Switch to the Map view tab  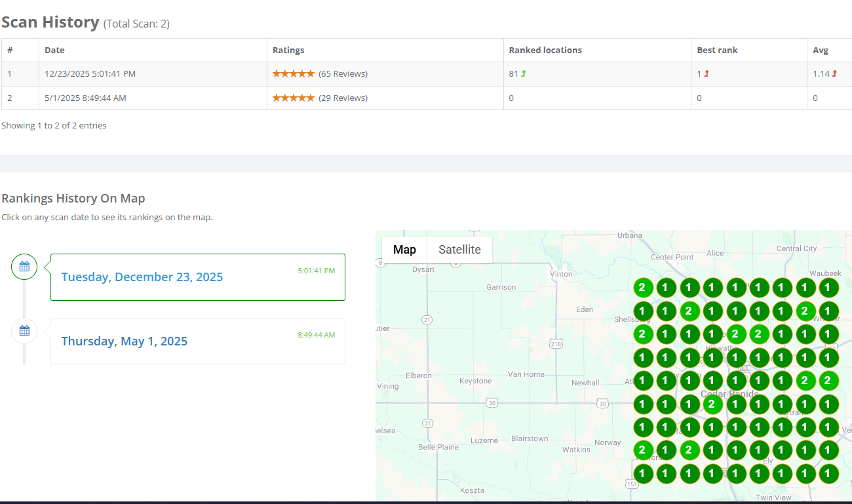(x=404, y=250)
